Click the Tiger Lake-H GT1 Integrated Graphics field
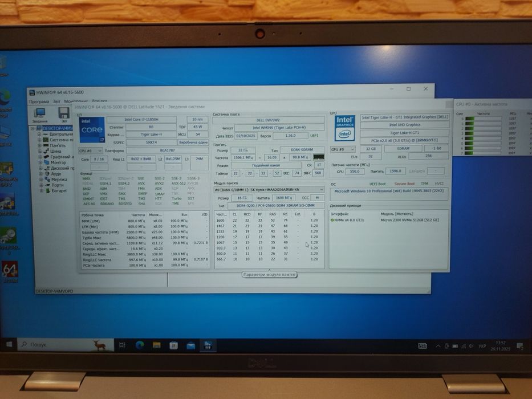The image size is (532, 399). pos(404,117)
